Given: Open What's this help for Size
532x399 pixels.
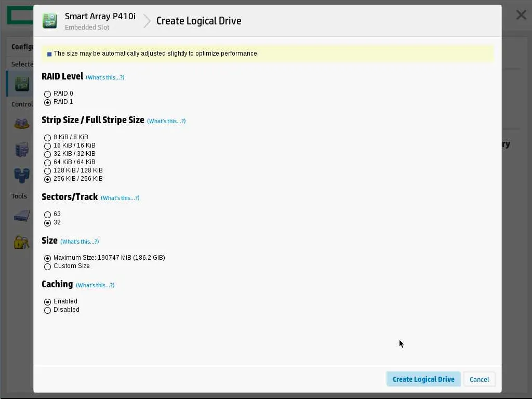Looking at the screenshot, I should tap(79, 242).
